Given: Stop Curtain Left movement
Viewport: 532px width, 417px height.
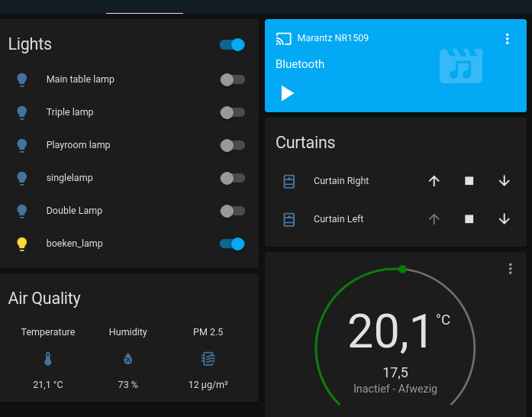Looking at the screenshot, I should pyautogui.click(x=469, y=219).
